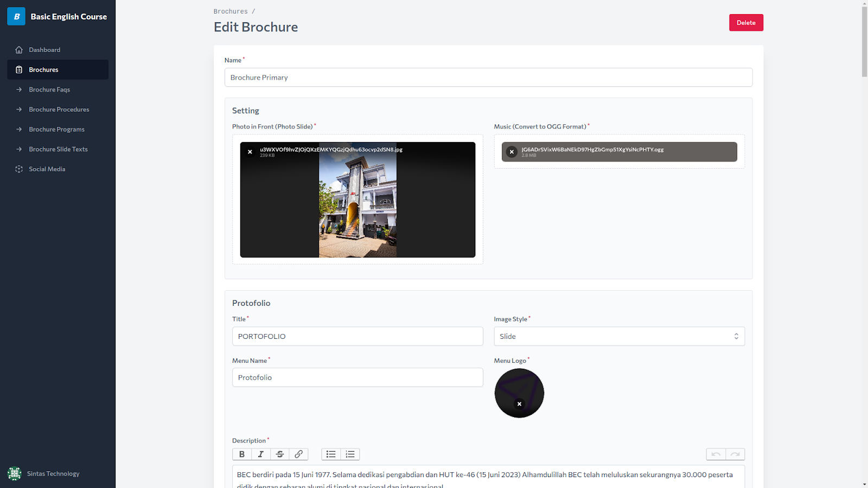The height and width of the screenshot is (488, 868).
Task: Open Social Media section
Action: (x=58, y=169)
